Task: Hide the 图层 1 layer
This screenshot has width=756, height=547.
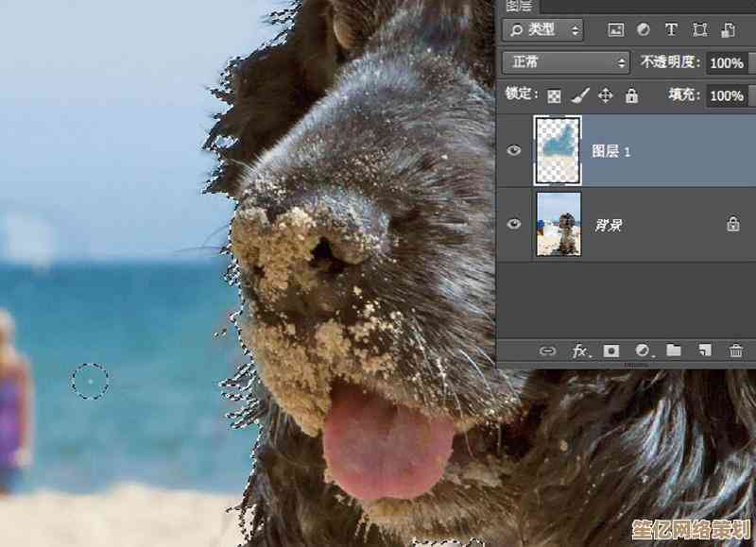Action: 514,150
